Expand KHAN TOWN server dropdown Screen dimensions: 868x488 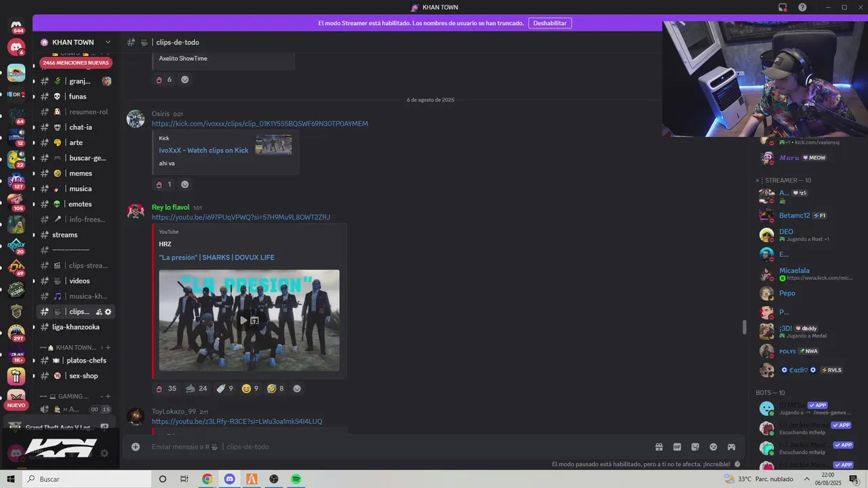[108, 42]
